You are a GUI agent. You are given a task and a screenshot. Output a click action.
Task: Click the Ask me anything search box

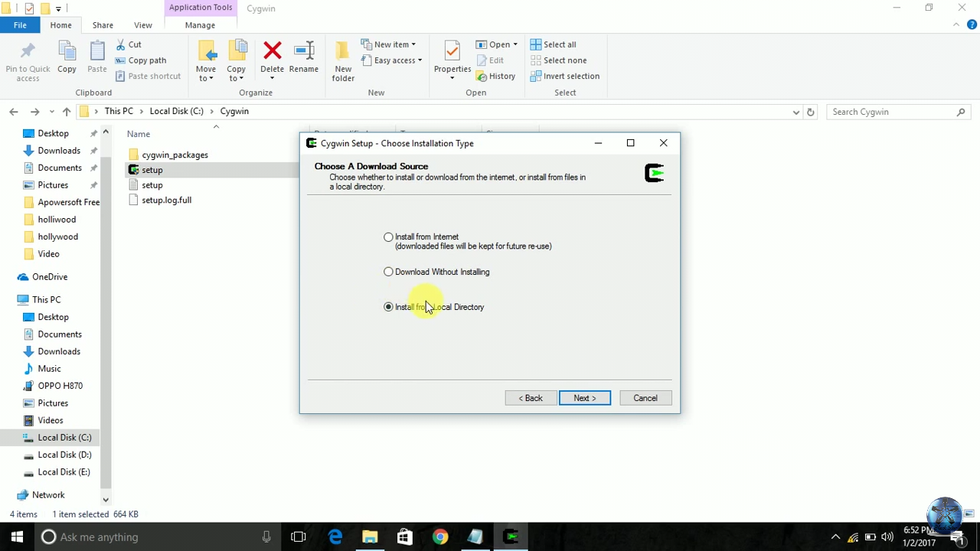(x=156, y=537)
